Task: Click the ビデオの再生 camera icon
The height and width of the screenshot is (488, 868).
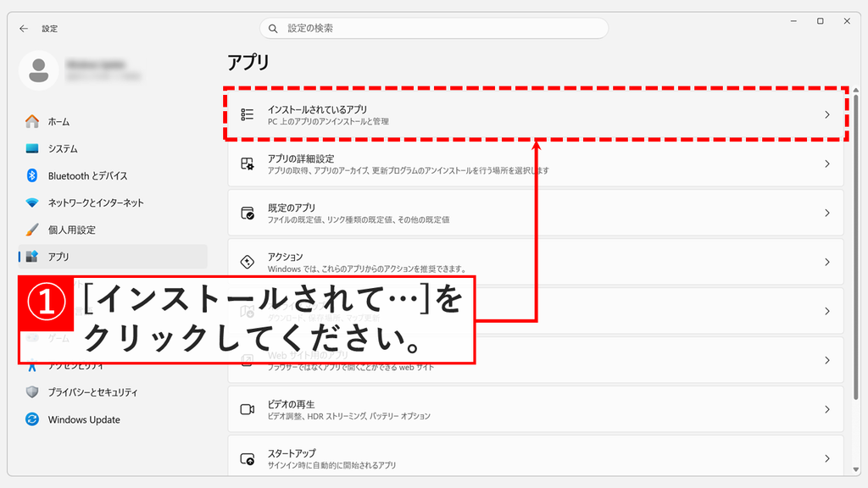Action: pos(247,409)
